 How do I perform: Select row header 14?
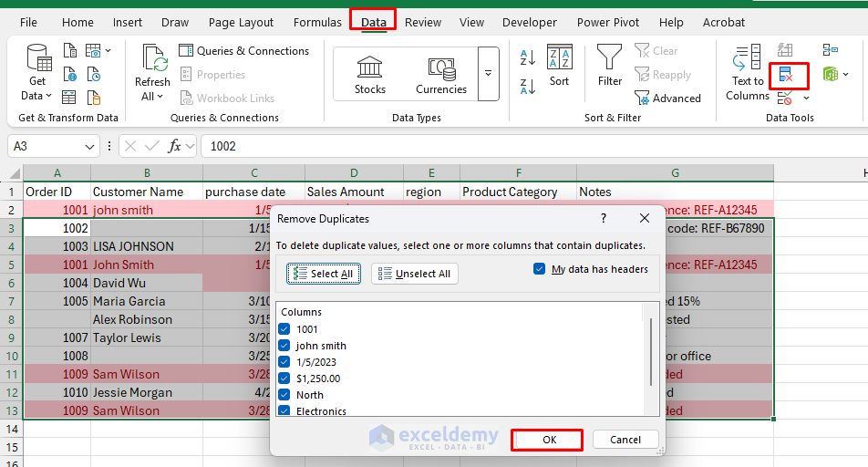12,430
